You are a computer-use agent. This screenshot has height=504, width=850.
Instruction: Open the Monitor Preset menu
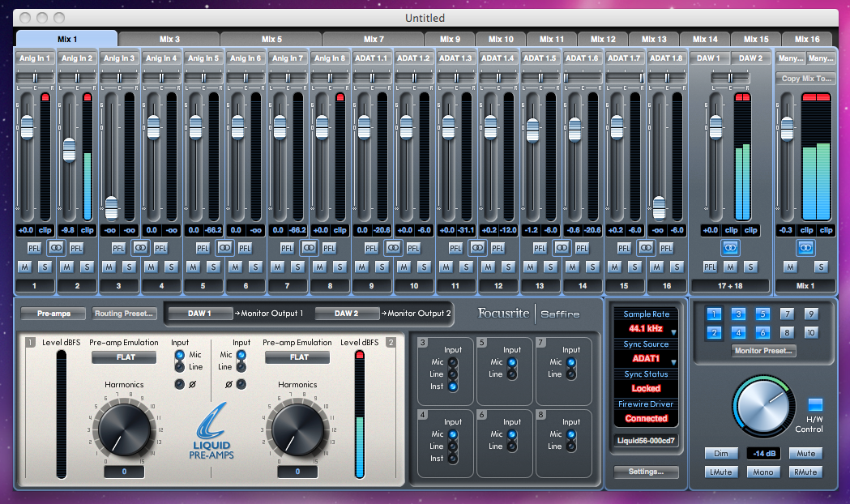763,351
